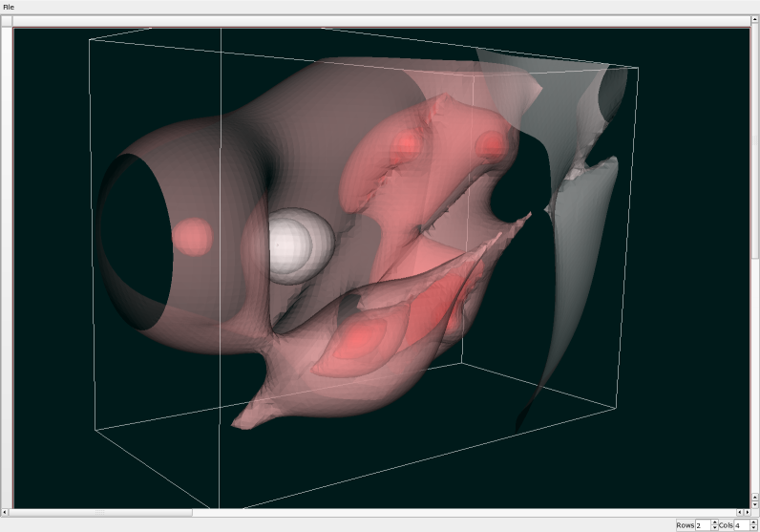Click the horizontal scrollbar thumb

(100, 512)
